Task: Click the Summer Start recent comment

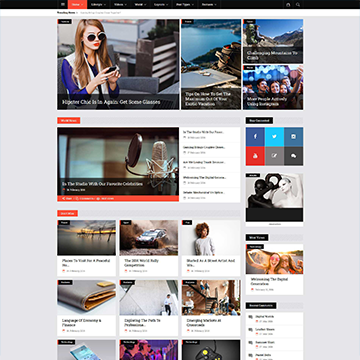Action: point(265,342)
